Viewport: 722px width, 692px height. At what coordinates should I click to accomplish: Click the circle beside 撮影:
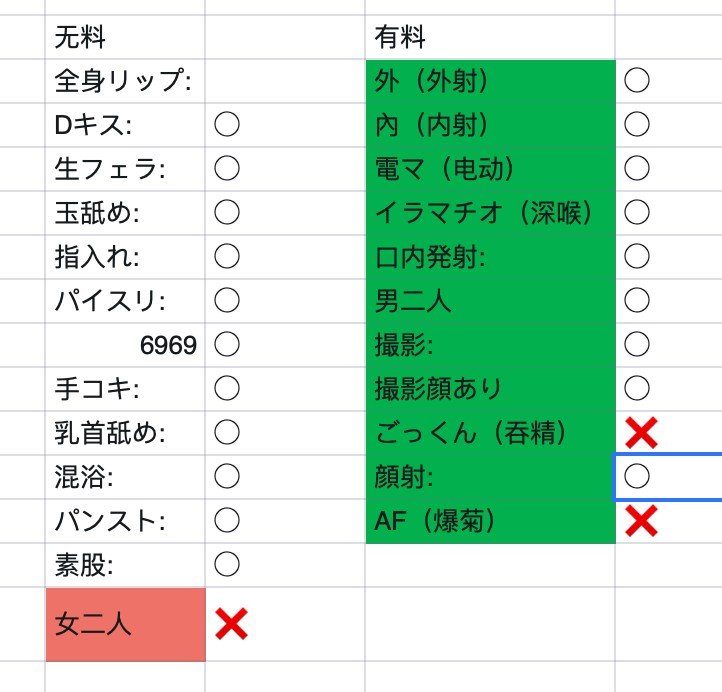[x=637, y=344]
